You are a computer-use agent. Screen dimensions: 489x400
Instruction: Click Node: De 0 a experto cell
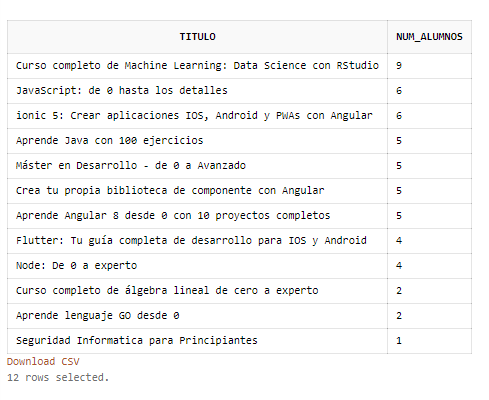click(x=197, y=266)
